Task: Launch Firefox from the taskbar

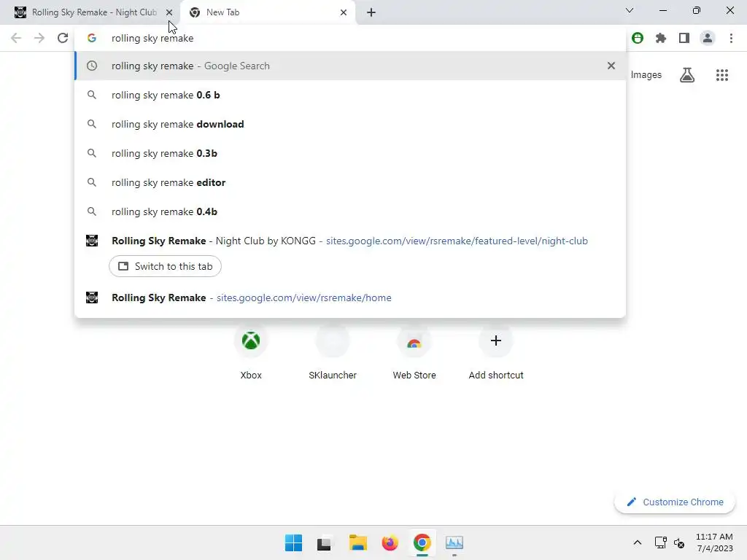Action: pos(390,542)
